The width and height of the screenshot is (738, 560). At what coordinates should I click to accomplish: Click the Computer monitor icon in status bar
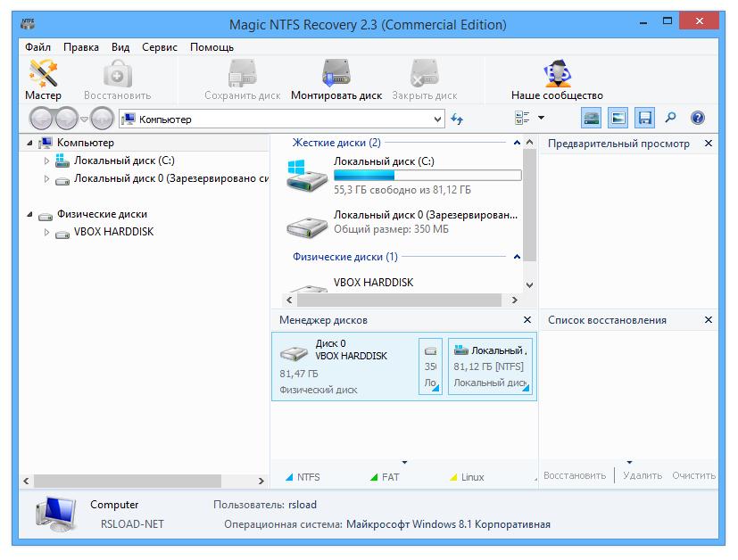pyautogui.click(x=56, y=514)
